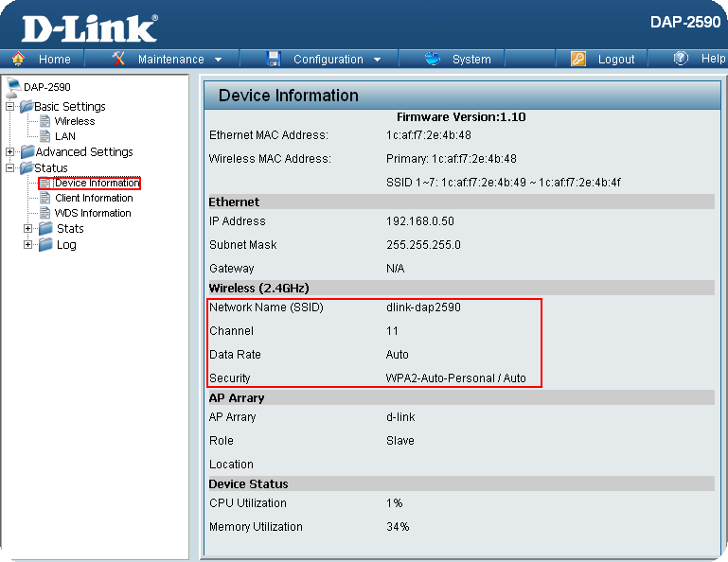Click the D-Link logo
The width and height of the screenshot is (728, 562).
90,28
